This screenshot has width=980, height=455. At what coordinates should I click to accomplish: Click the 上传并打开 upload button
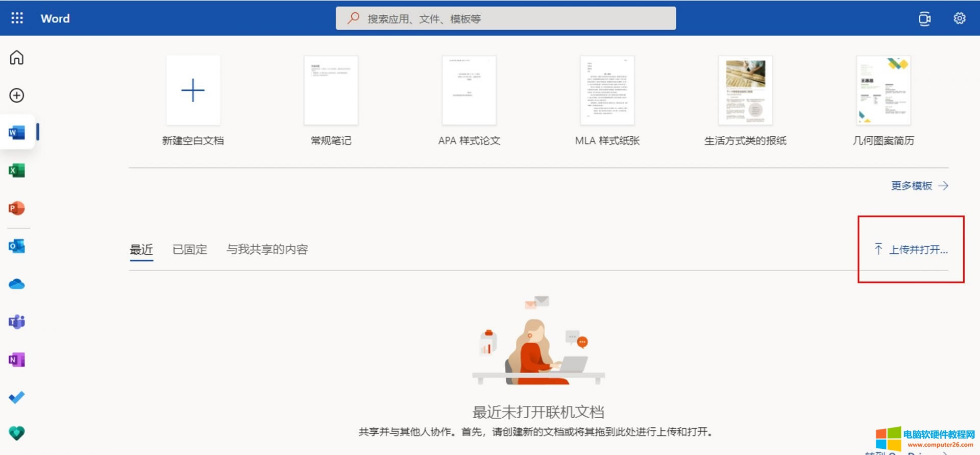pyautogui.click(x=911, y=250)
